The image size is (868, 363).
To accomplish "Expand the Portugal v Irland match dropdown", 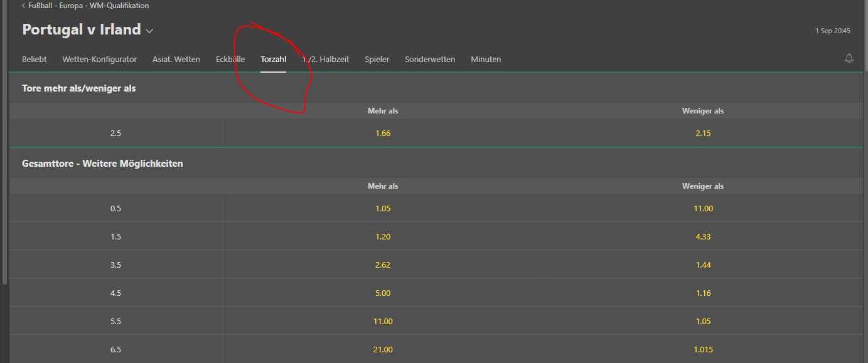I will (149, 30).
